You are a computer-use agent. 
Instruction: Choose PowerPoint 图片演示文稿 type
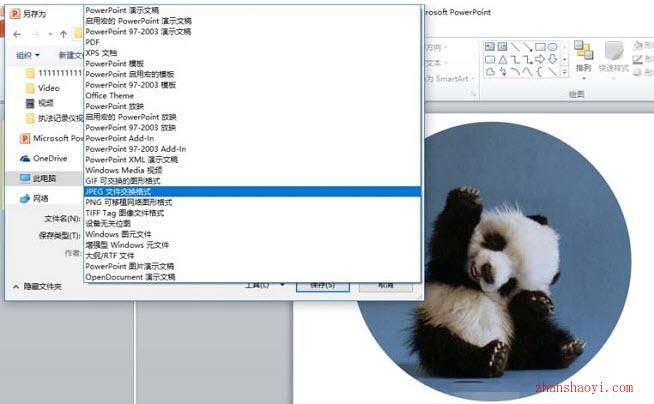pyautogui.click(x=252, y=266)
